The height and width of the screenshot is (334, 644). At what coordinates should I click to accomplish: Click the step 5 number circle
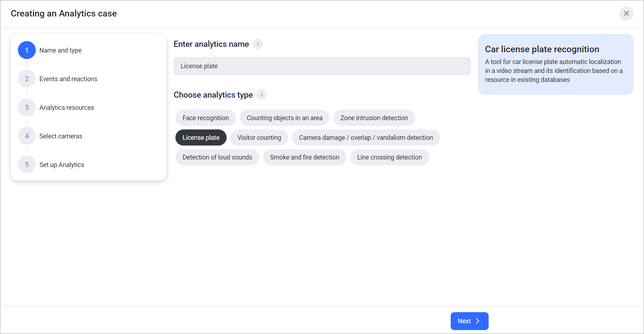(x=27, y=164)
